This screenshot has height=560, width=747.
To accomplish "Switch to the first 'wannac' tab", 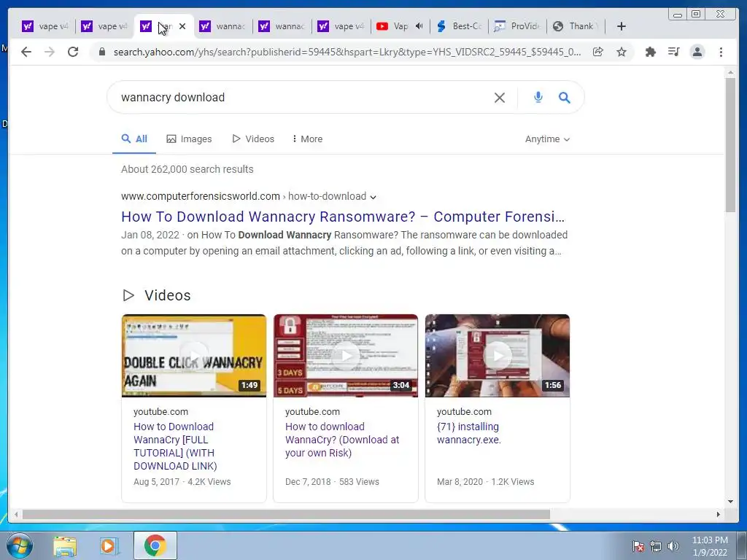I will [222, 26].
